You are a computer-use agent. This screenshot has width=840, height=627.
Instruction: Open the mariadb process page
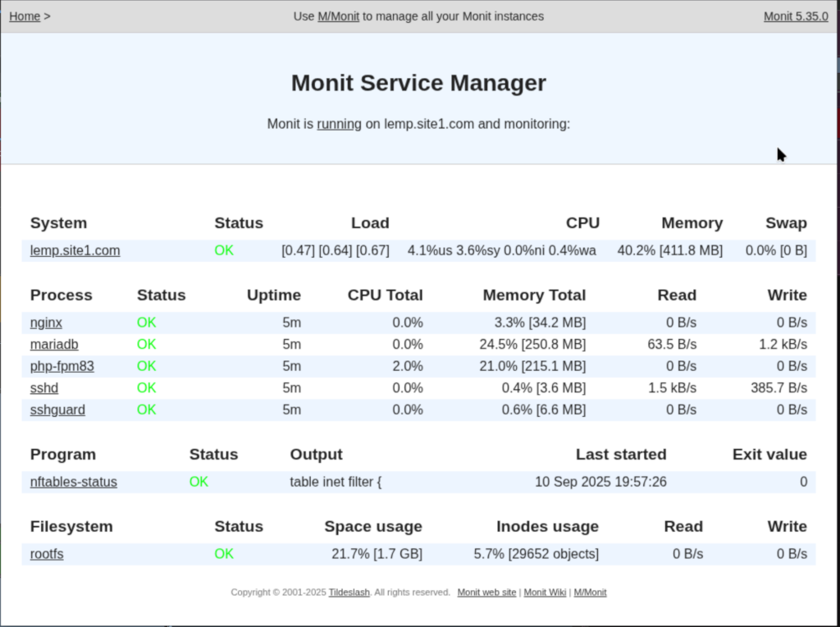pyautogui.click(x=54, y=345)
